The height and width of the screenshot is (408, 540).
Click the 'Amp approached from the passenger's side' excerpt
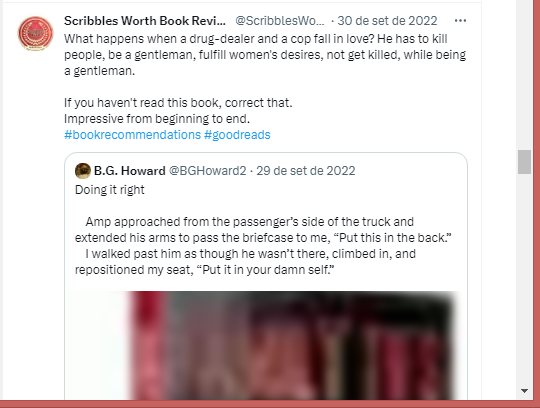coord(263,245)
